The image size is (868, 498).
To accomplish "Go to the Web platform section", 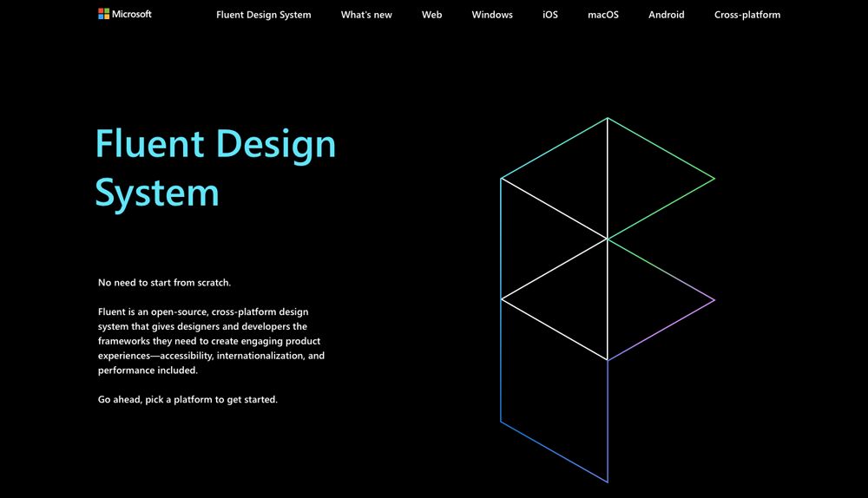I will click(431, 15).
